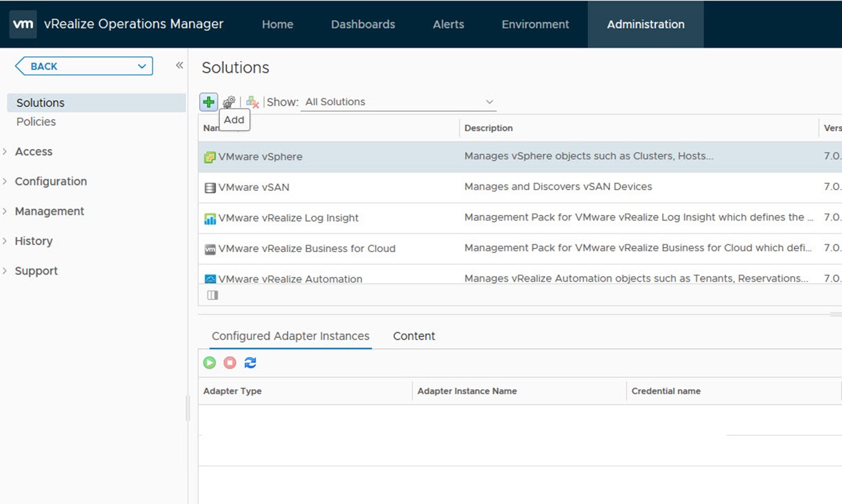Image resolution: width=842 pixels, height=504 pixels.
Task: Click 'Manages vSphere objects such as Clusters' description
Action: 589,156
